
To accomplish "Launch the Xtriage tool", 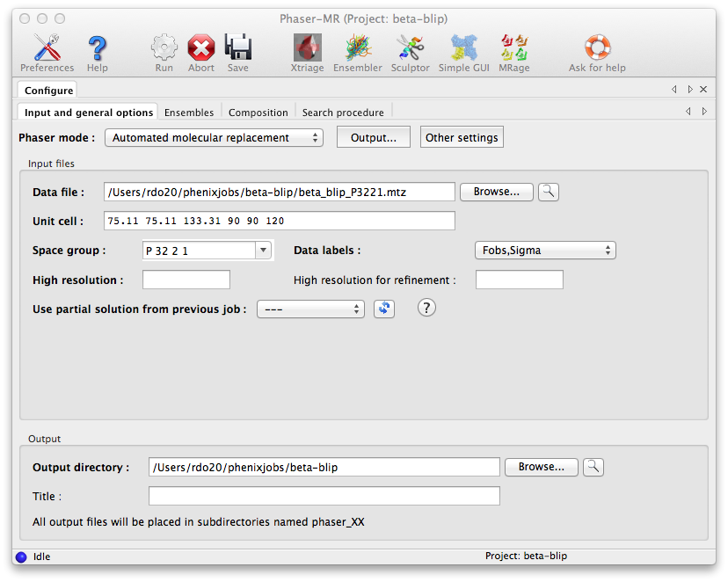I will (307, 52).
